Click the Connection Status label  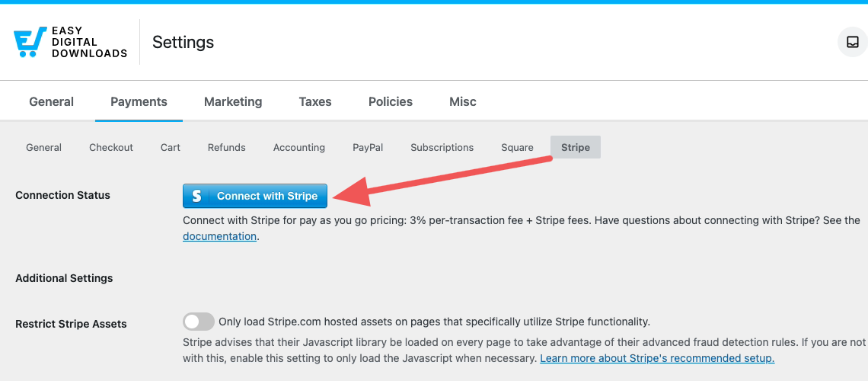point(62,196)
